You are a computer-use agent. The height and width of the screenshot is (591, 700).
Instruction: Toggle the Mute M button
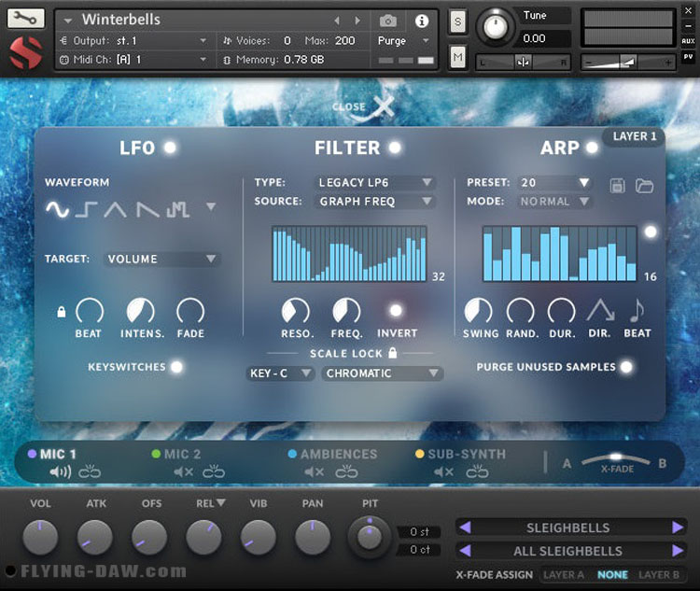pos(457,57)
